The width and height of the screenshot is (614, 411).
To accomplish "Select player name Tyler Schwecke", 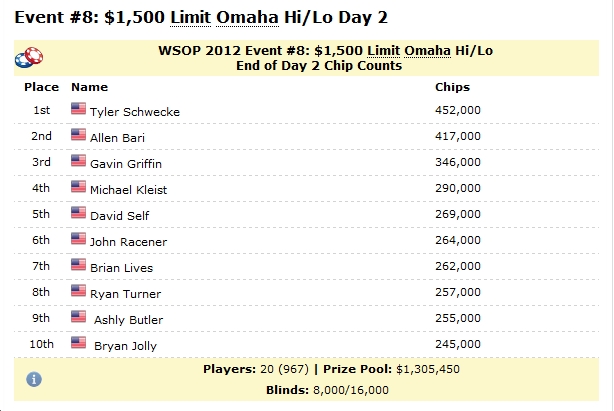I will pos(135,112).
